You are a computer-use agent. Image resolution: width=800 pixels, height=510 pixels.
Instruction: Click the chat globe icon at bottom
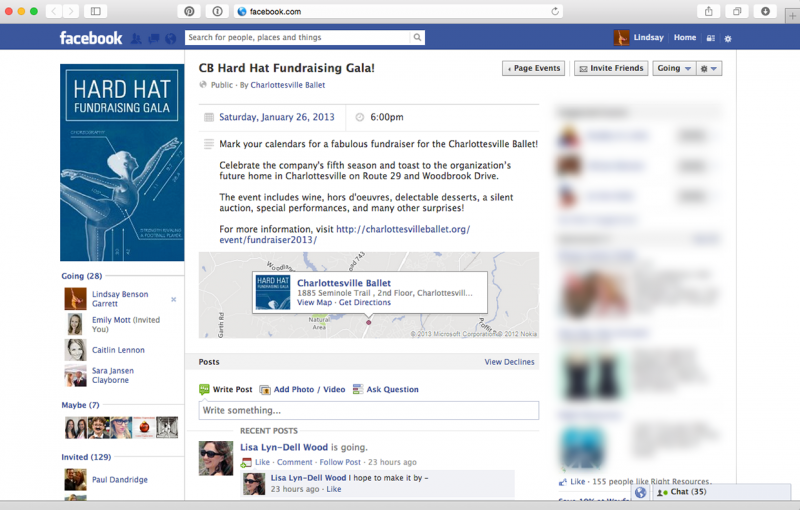tap(640, 492)
